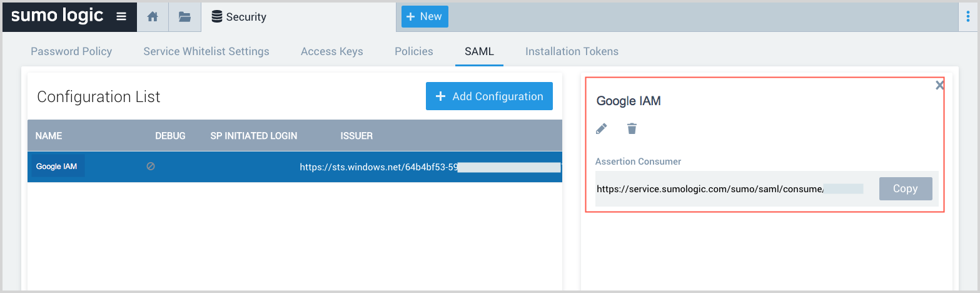Viewport: 980px width, 293px height.
Task: Open the vertical three-dots options menu
Action: point(968,17)
